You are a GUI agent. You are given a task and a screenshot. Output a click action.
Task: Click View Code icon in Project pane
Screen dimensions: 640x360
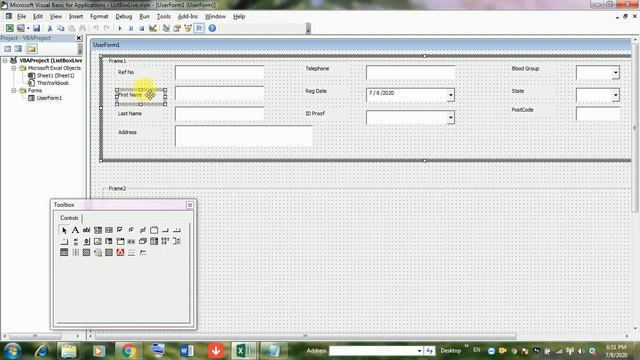pos(8,49)
